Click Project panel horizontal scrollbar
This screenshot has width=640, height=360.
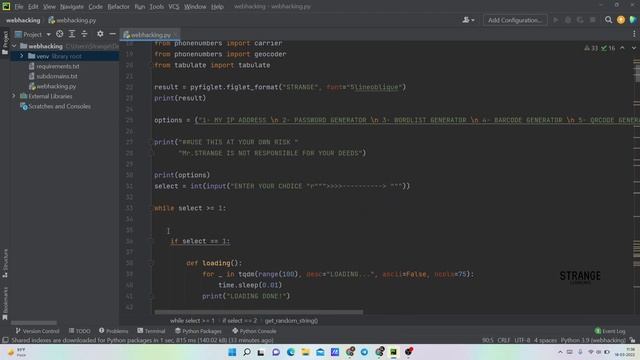pyautogui.click(x=34, y=322)
